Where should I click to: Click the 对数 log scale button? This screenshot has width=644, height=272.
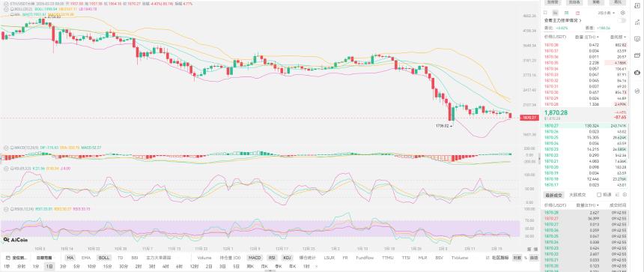pos(517,258)
